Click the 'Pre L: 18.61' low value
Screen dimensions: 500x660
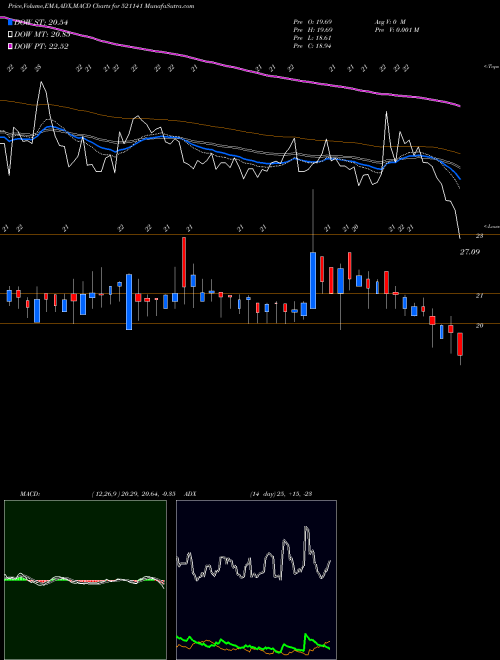(x=314, y=38)
